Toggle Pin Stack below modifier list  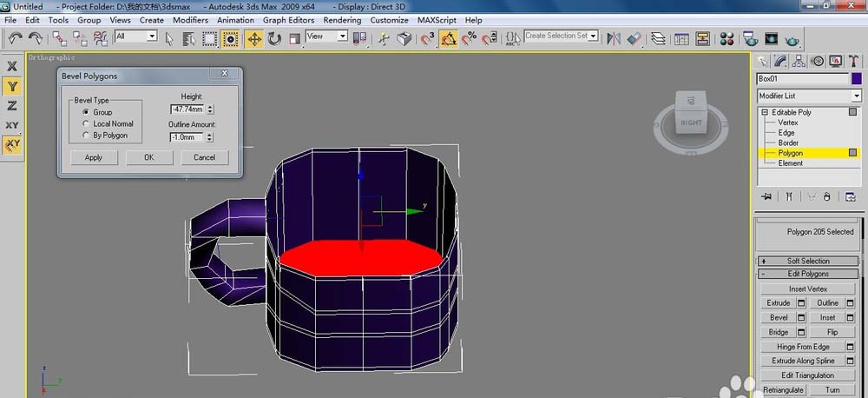[x=766, y=196]
